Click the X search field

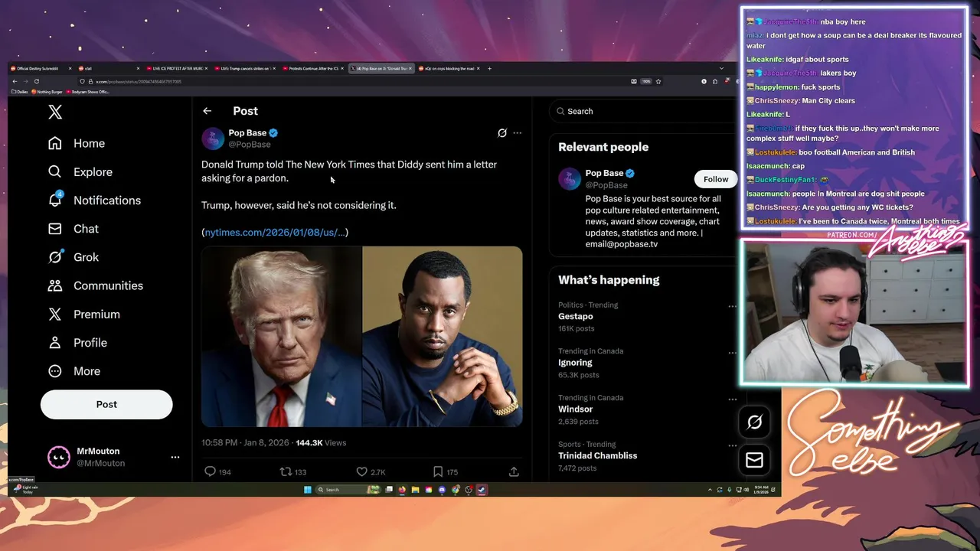tap(643, 111)
